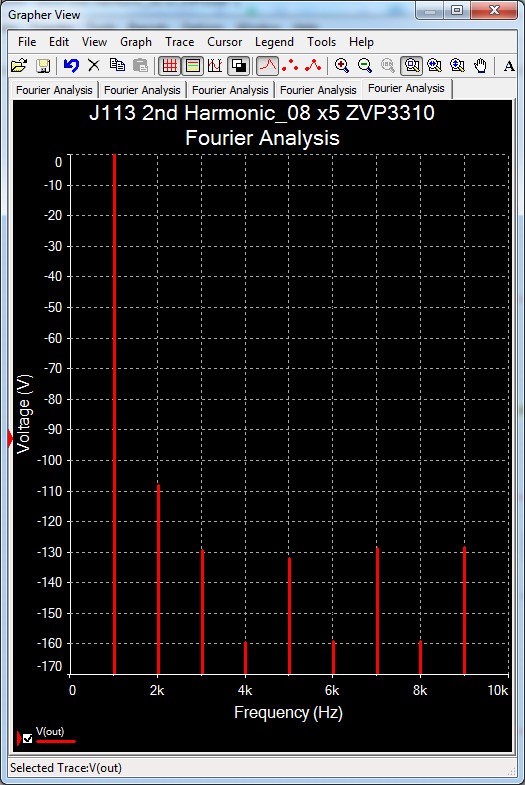The width and height of the screenshot is (525, 785).
Task: Click the 'Frequency (Hz)' axis label
Action: tap(288, 712)
